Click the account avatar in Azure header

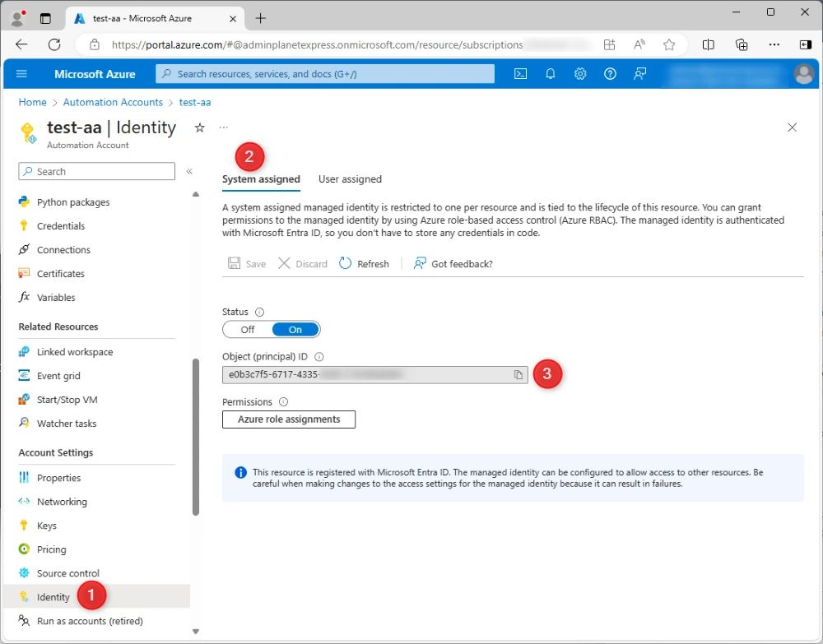[x=803, y=74]
